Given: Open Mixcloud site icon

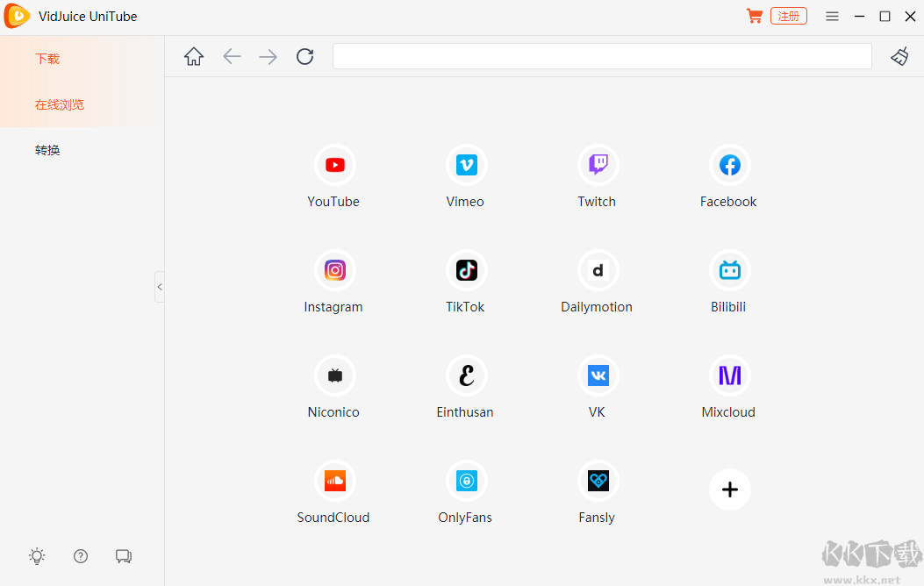Looking at the screenshot, I should [728, 375].
